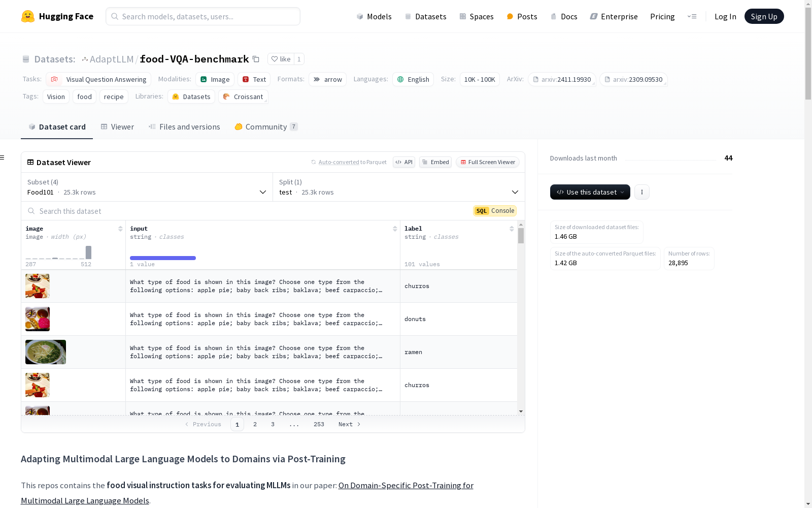The image size is (812, 508).
Task: Click the Sign Up button
Action: (764, 16)
